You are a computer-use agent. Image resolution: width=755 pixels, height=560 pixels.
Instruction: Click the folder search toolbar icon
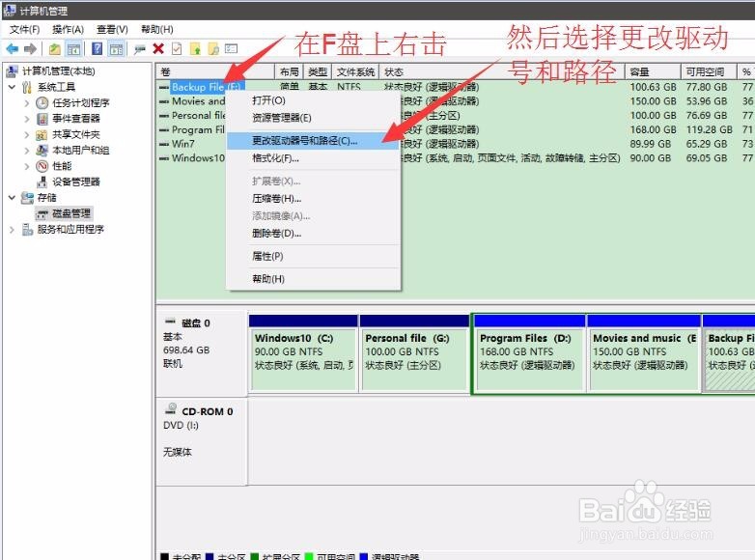(213, 48)
